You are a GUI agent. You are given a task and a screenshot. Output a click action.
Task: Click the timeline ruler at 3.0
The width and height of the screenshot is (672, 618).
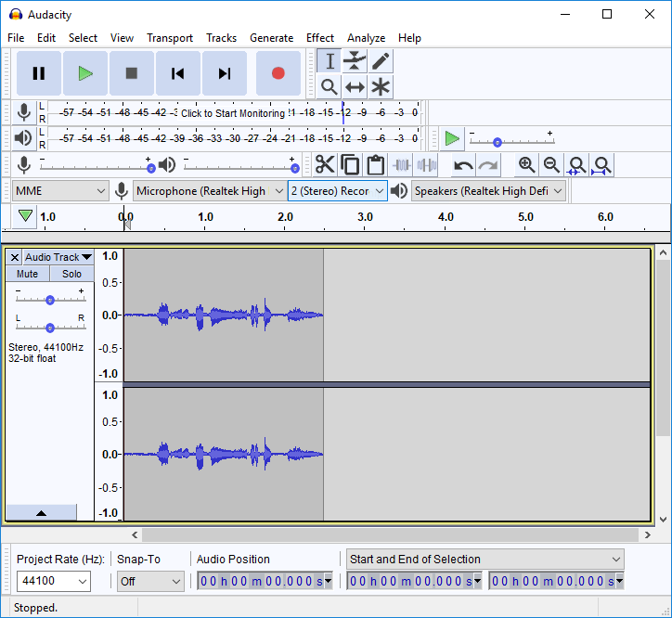pos(365,217)
